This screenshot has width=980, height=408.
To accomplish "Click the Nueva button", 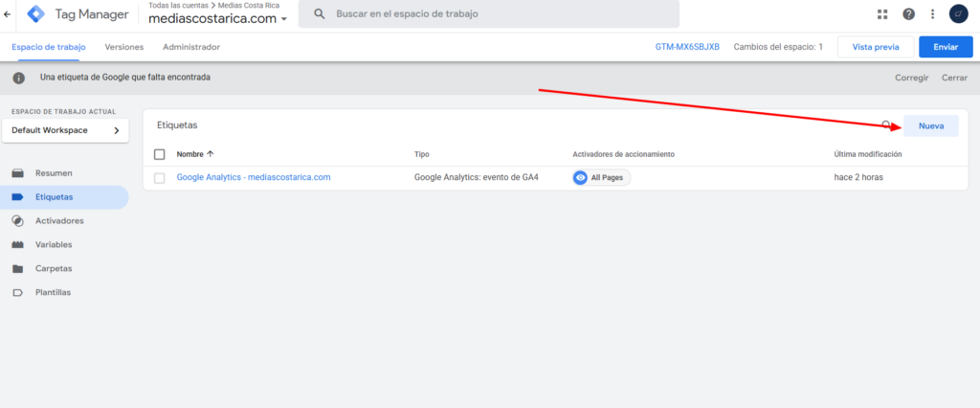I will tap(931, 125).
